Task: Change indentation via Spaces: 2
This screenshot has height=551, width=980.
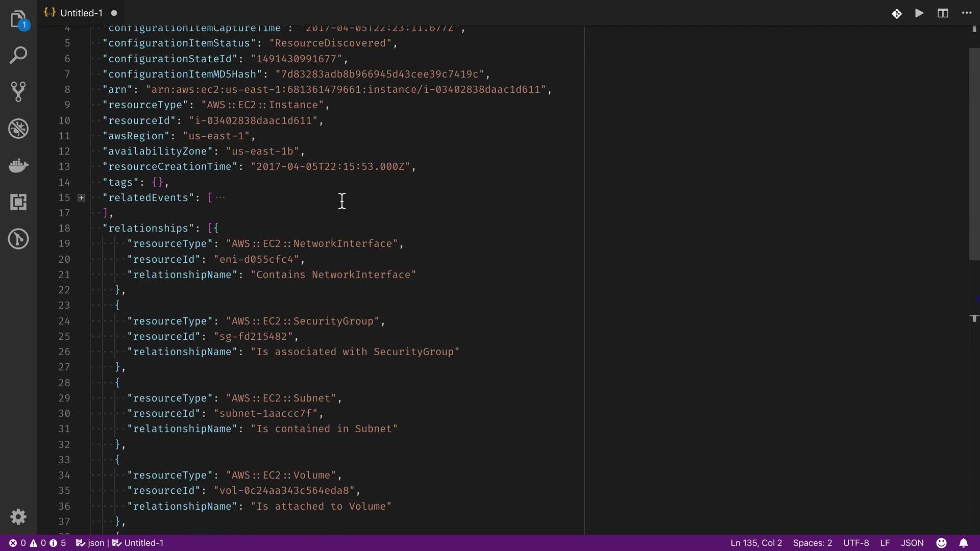Action: click(812, 543)
